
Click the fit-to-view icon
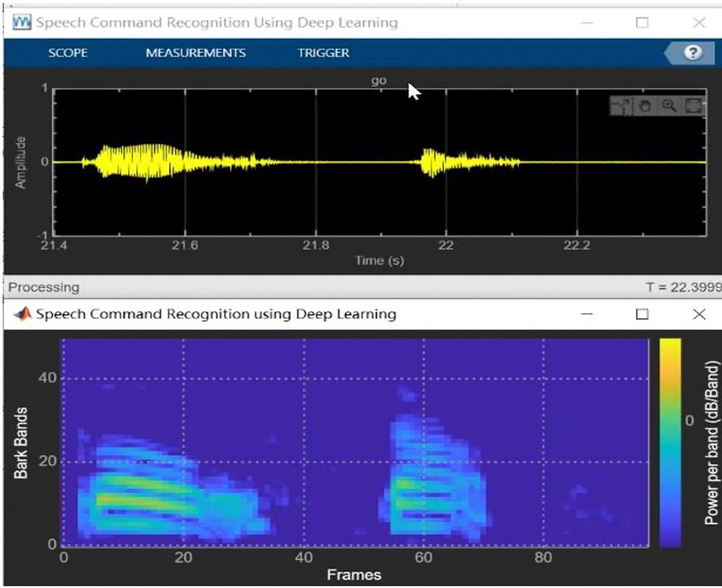click(x=693, y=105)
